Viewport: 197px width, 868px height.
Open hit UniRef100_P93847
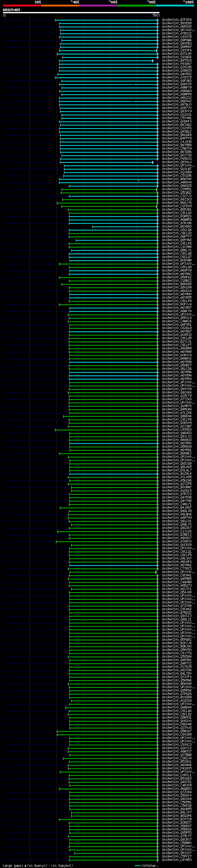(x=176, y=64)
